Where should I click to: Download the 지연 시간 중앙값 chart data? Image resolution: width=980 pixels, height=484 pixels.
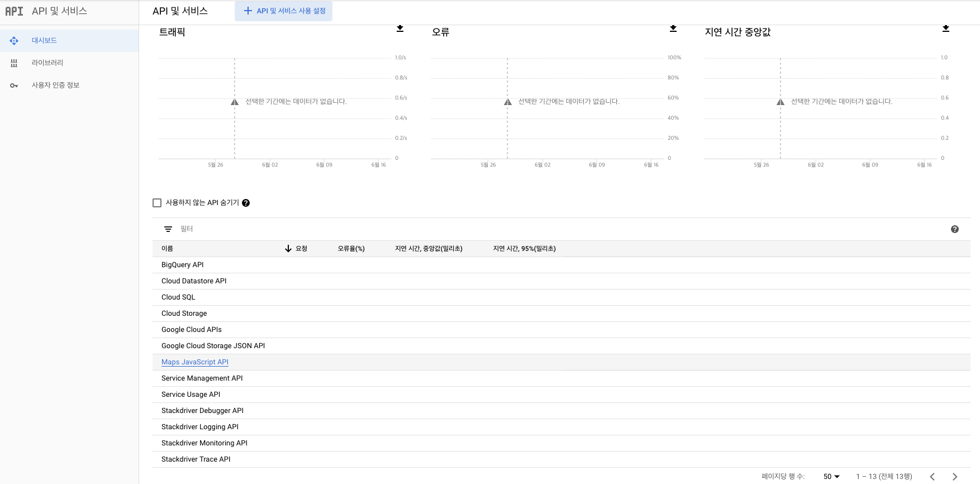pyautogui.click(x=946, y=29)
